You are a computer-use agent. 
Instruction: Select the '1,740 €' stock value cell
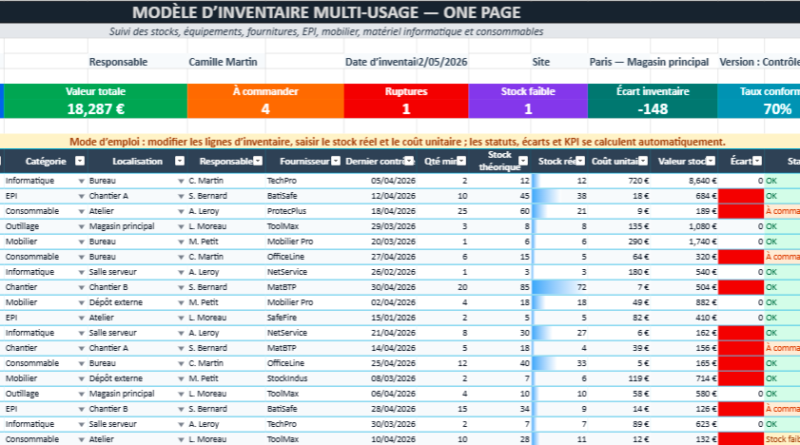[684, 241]
